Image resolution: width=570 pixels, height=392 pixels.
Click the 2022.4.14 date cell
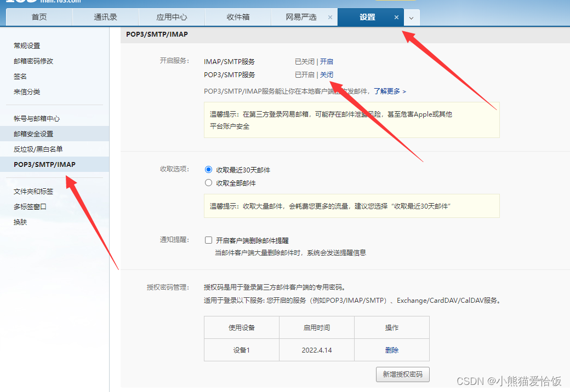coord(317,350)
